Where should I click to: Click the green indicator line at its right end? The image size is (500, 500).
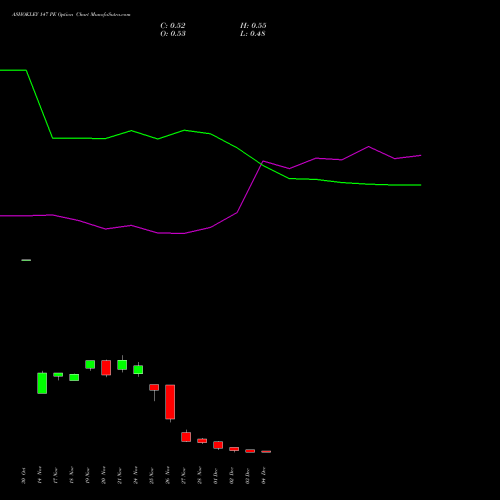pyautogui.click(x=420, y=185)
